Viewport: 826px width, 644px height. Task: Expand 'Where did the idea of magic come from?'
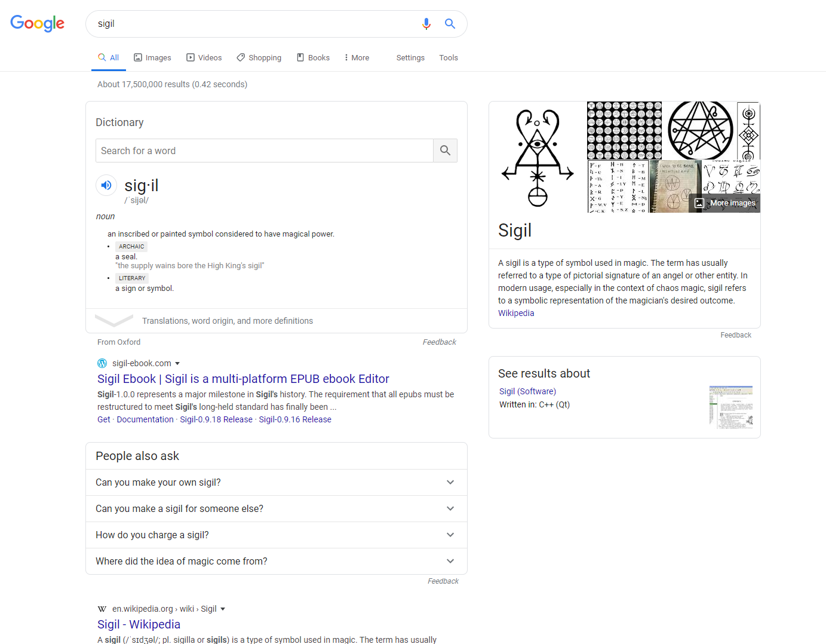coord(277,562)
